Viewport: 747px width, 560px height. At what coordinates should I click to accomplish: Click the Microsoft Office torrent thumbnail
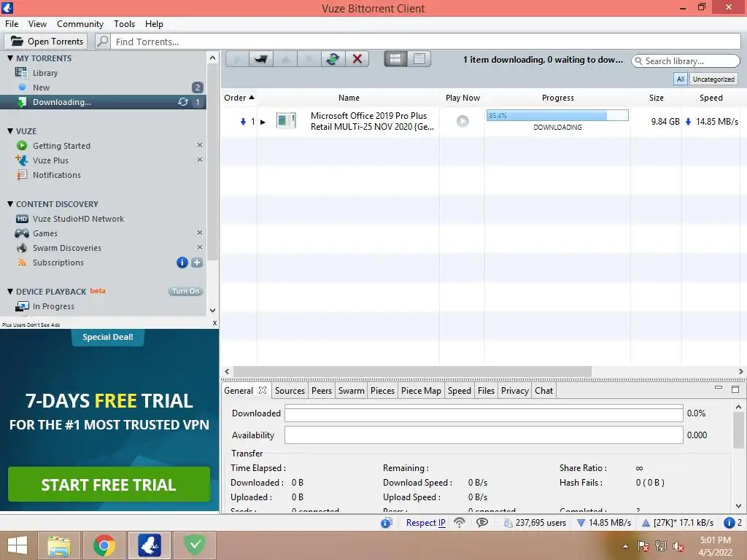pos(286,120)
